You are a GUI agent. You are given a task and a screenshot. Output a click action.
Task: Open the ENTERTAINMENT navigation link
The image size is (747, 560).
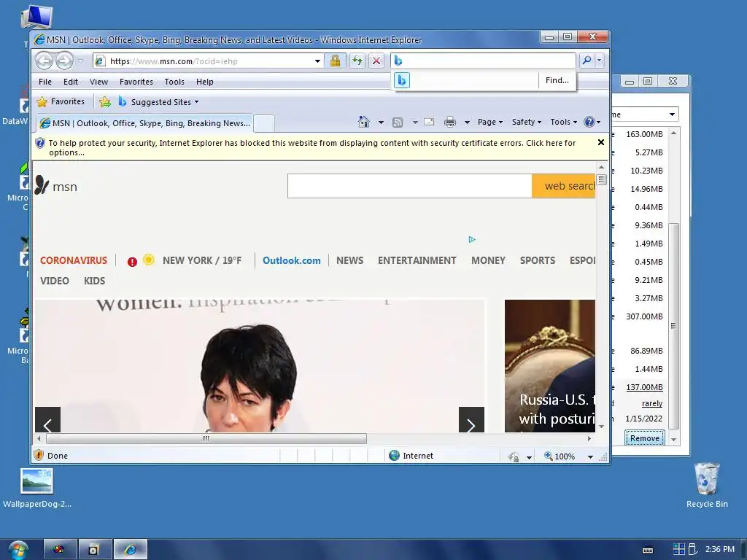tap(417, 260)
